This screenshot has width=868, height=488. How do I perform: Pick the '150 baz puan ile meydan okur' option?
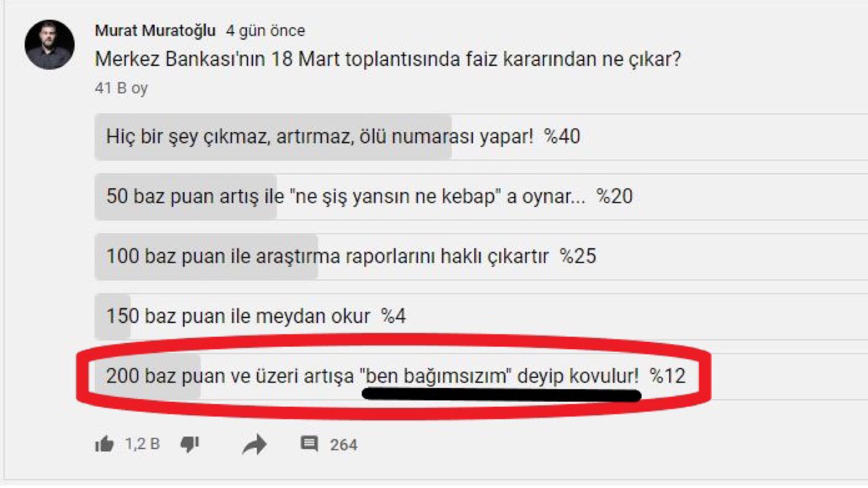point(481,317)
